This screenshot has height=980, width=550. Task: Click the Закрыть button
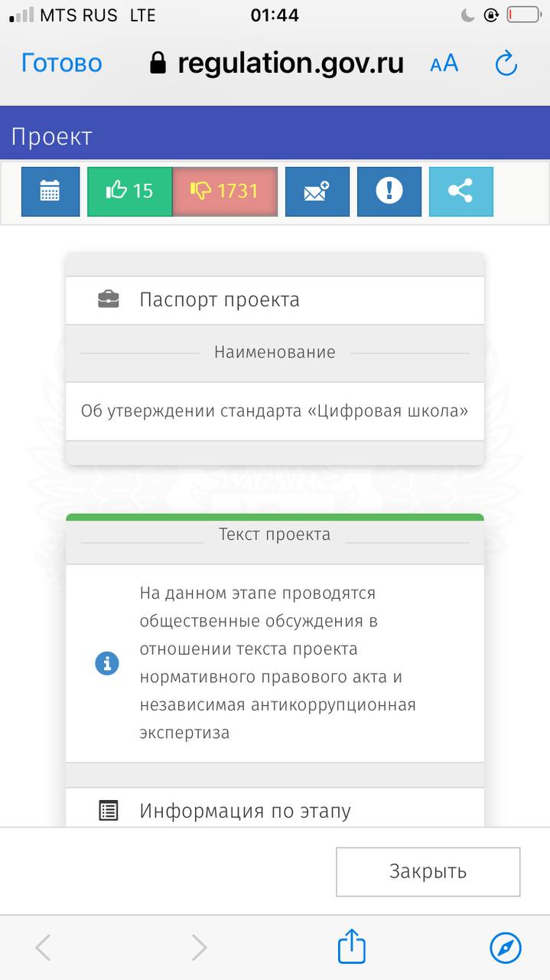(428, 871)
